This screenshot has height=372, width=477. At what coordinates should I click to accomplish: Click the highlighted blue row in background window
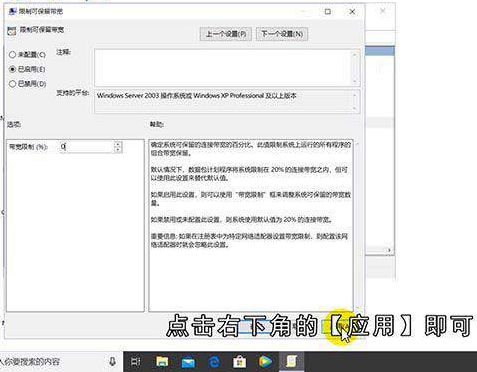tap(380, 51)
